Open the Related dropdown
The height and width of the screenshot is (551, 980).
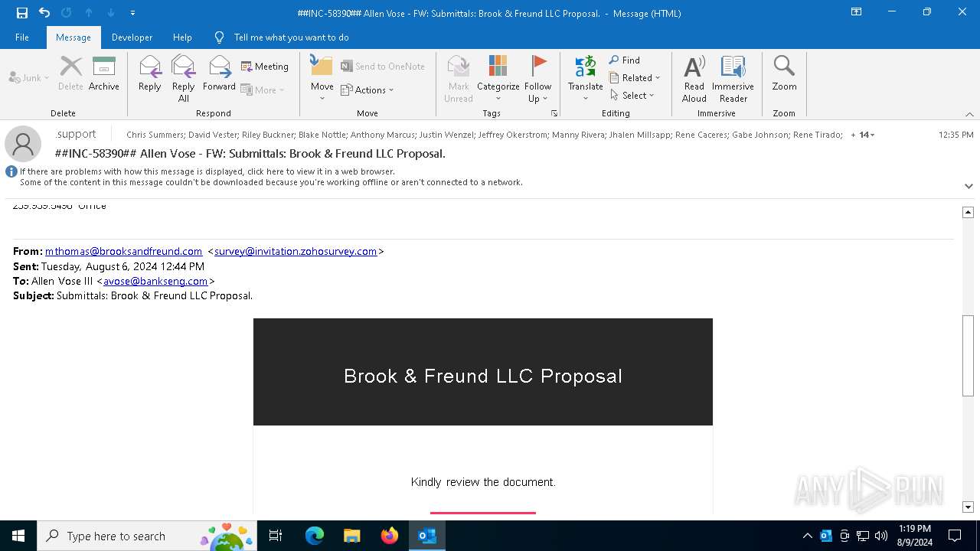pyautogui.click(x=635, y=77)
